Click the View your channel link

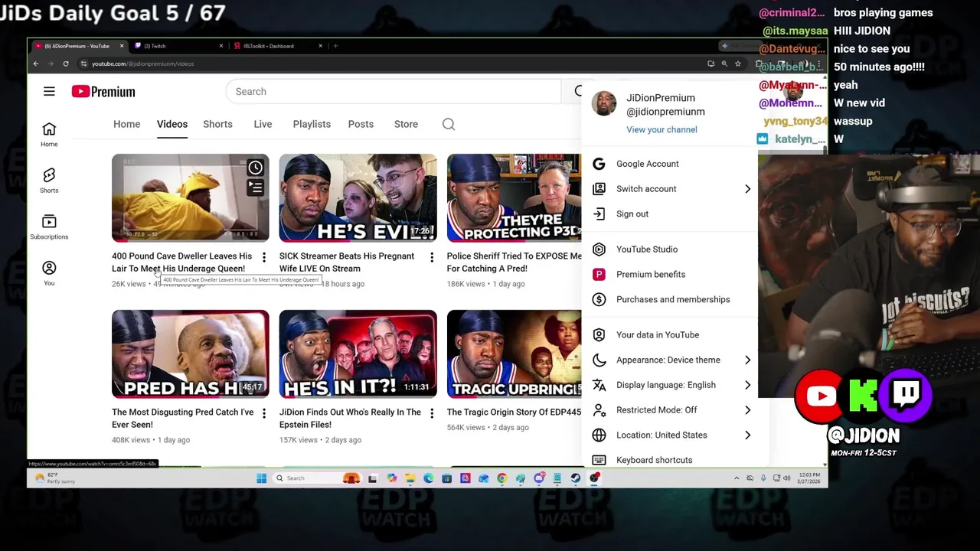coord(661,130)
